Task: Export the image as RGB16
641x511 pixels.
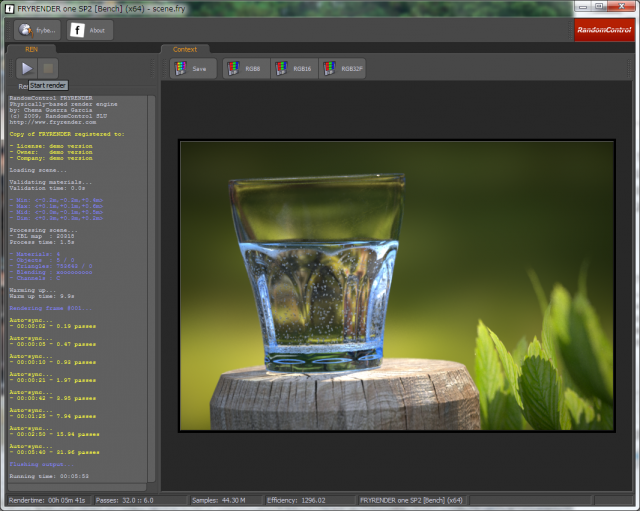Action: 294,69
